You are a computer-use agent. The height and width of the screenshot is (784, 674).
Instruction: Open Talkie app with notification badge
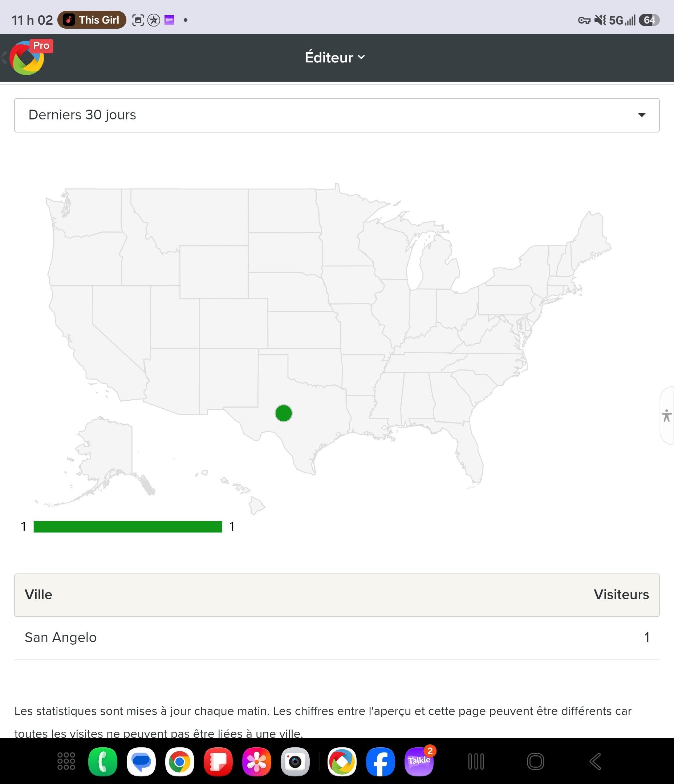419,760
